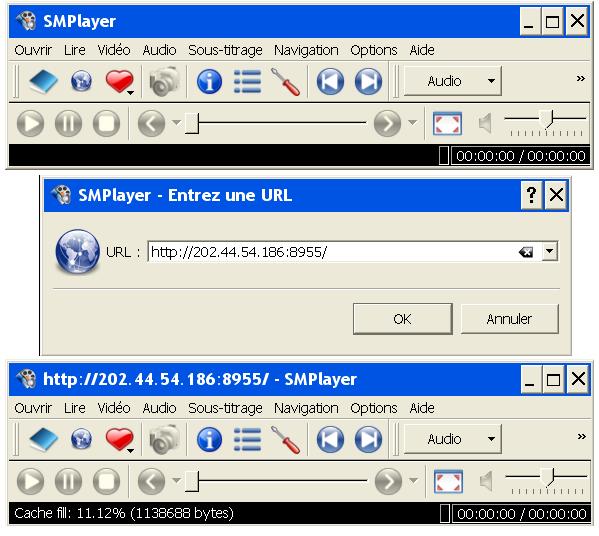
Task: Click the red heart favorites icon in top window
Action: 119,81
